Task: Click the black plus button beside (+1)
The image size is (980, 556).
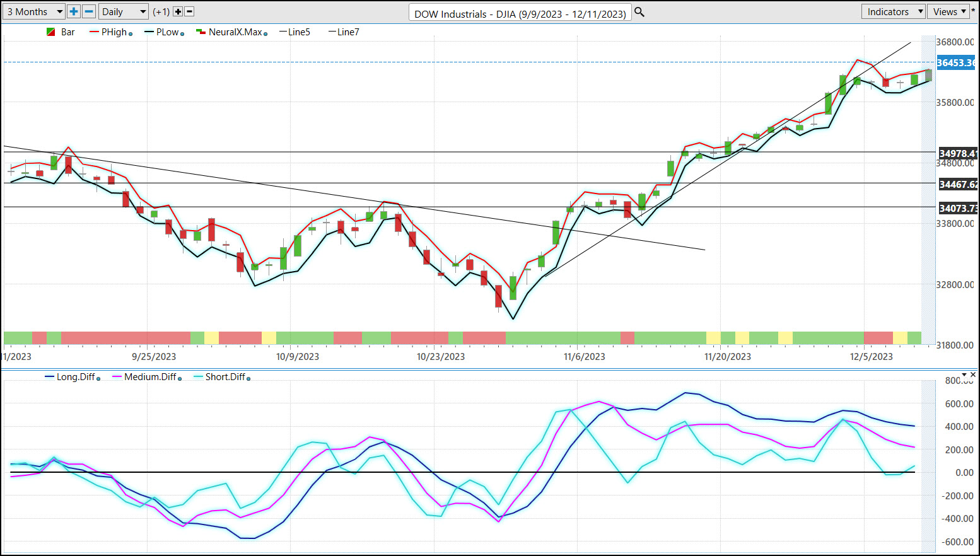Action: point(178,11)
